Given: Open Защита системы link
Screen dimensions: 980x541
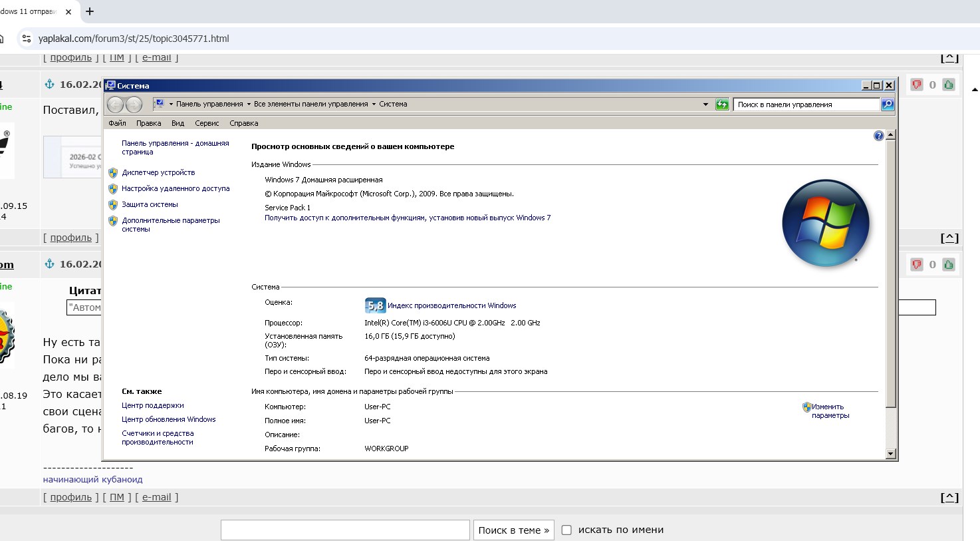Looking at the screenshot, I should pos(150,204).
